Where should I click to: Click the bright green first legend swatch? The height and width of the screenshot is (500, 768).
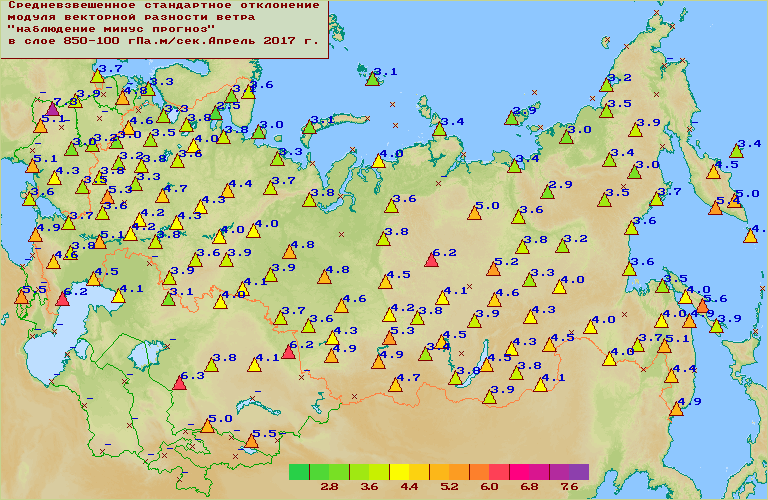point(299,472)
